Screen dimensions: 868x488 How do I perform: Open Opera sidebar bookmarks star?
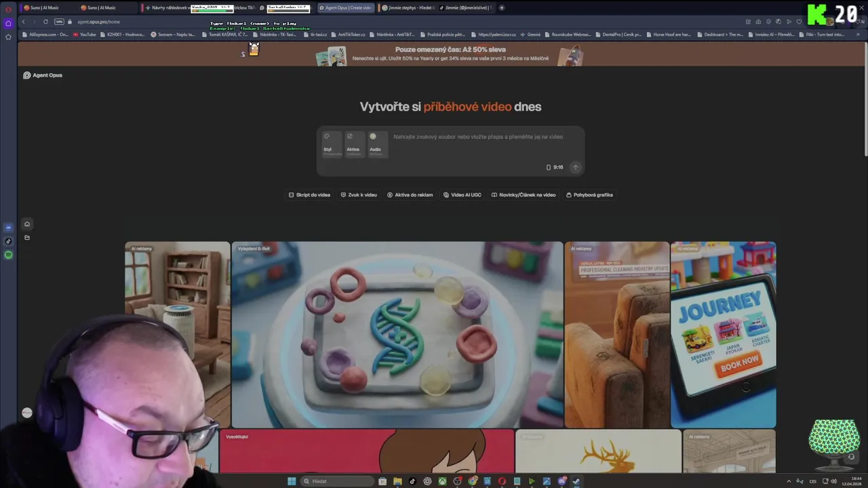[8, 37]
